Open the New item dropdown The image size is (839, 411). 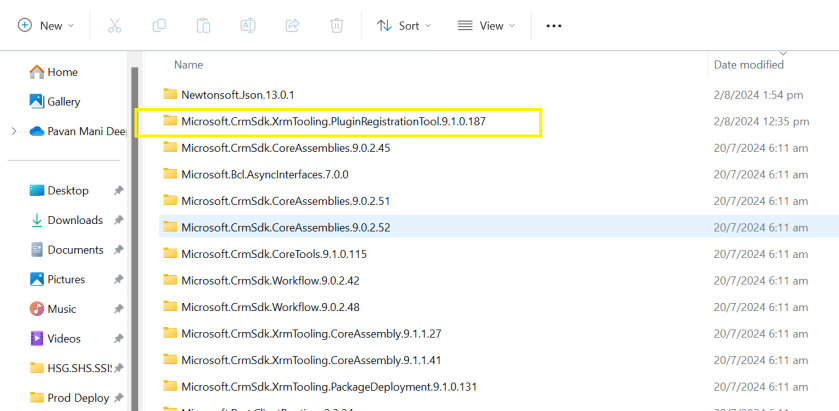pos(45,26)
